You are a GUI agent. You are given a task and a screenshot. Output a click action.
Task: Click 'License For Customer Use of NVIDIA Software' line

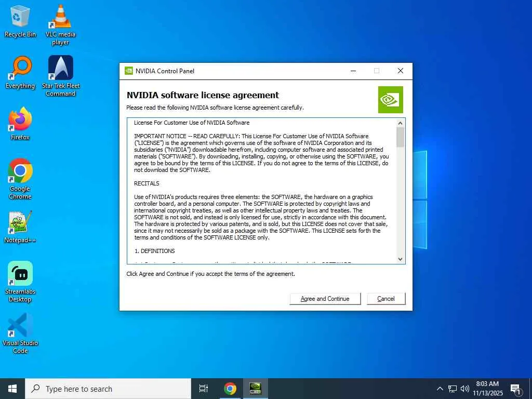pyautogui.click(x=192, y=123)
